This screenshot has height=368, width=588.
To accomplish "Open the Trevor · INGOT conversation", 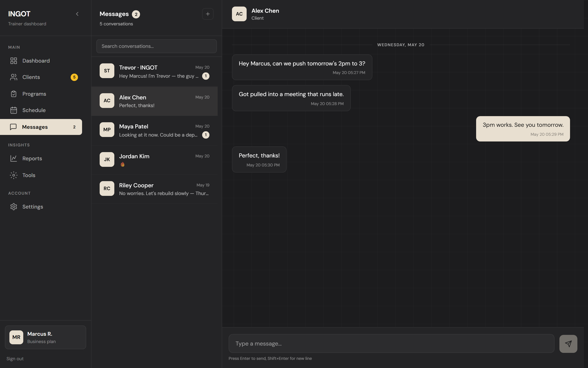I will 155,72.
